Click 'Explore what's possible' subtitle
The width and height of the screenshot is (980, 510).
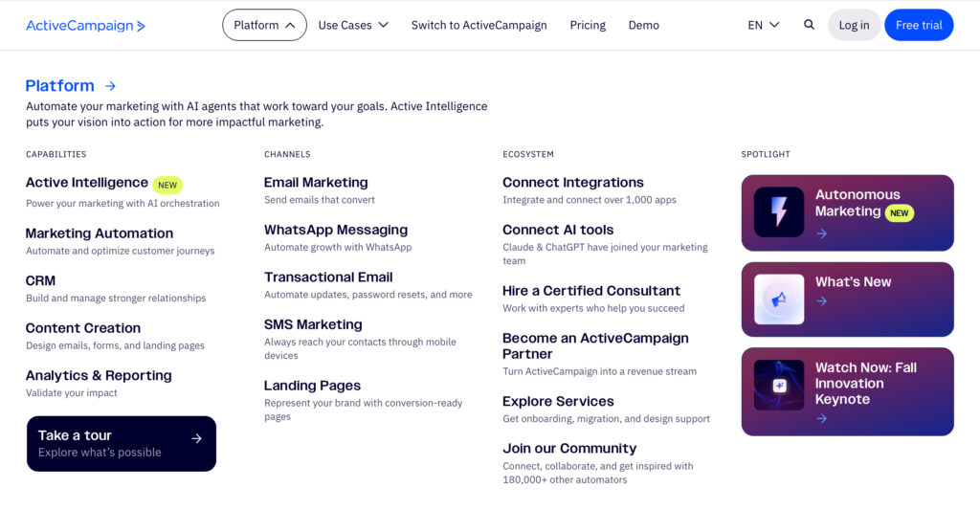pyautogui.click(x=100, y=453)
